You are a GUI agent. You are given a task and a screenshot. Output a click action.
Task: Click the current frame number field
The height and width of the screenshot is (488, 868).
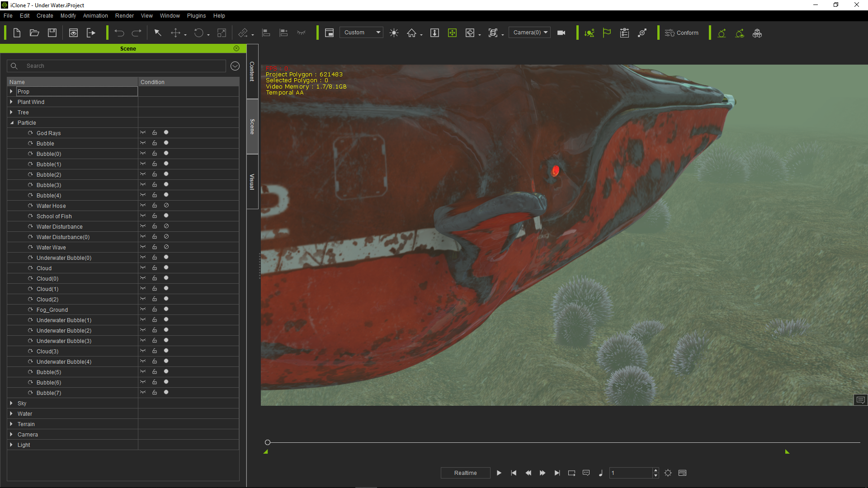click(x=631, y=473)
